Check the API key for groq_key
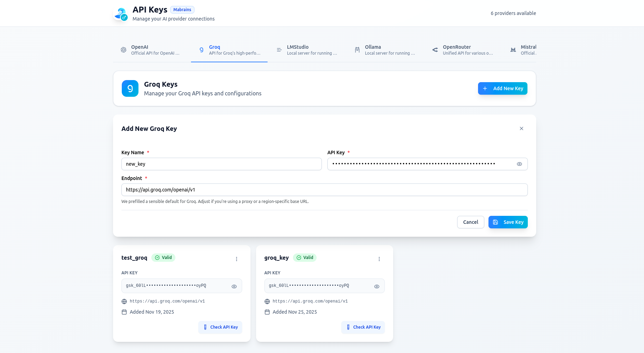Image resolution: width=644 pixels, height=353 pixels. click(363, 327)
